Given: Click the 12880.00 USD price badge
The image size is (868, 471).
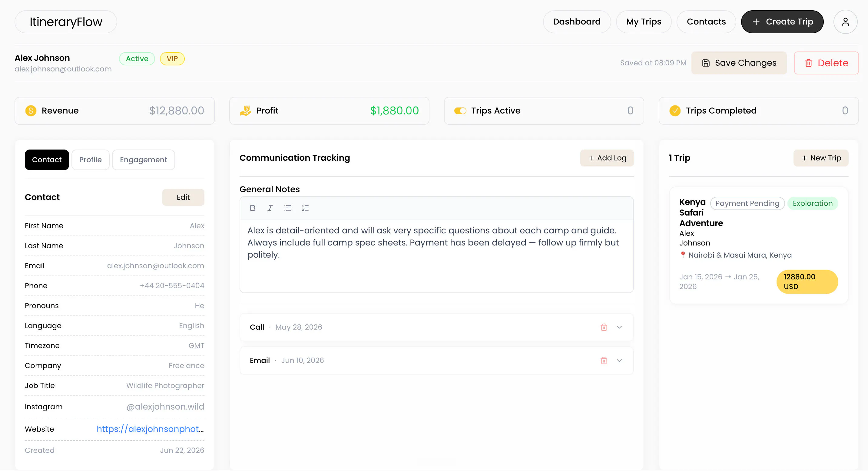Looking at the screenshot, I should click(x=807, y=282).
